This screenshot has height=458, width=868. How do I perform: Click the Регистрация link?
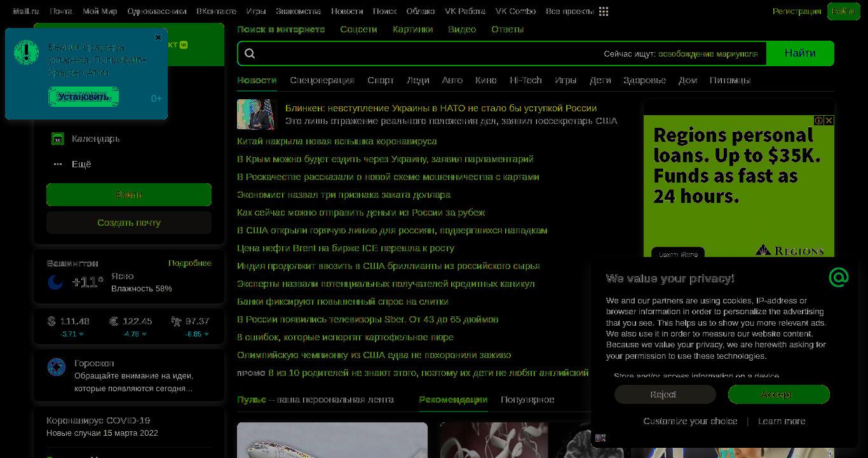[x=797, y=11]
